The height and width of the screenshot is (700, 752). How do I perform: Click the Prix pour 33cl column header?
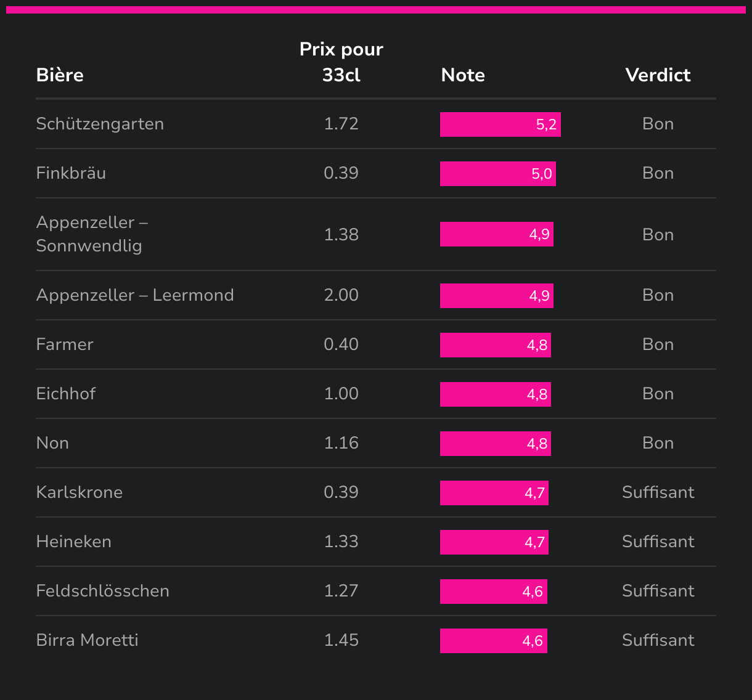[341, 62]
